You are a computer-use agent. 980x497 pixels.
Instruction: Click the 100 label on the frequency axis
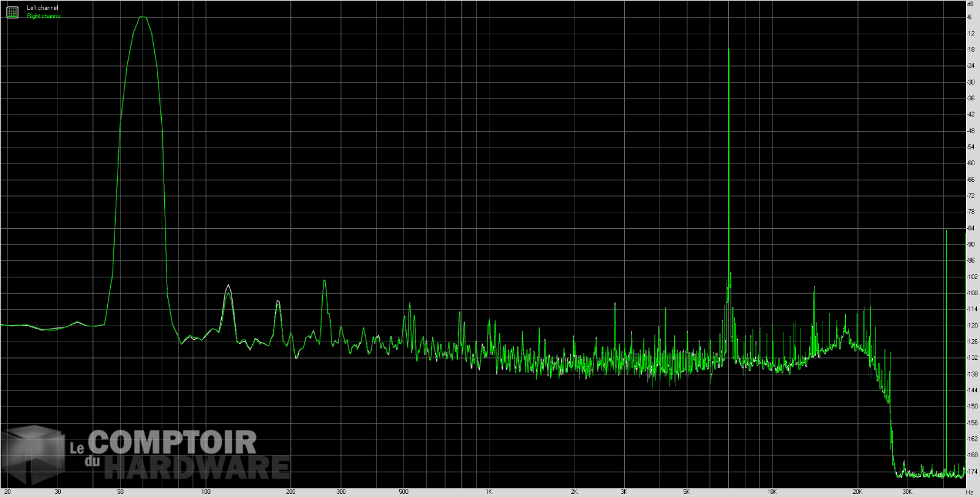coord(206,492)
